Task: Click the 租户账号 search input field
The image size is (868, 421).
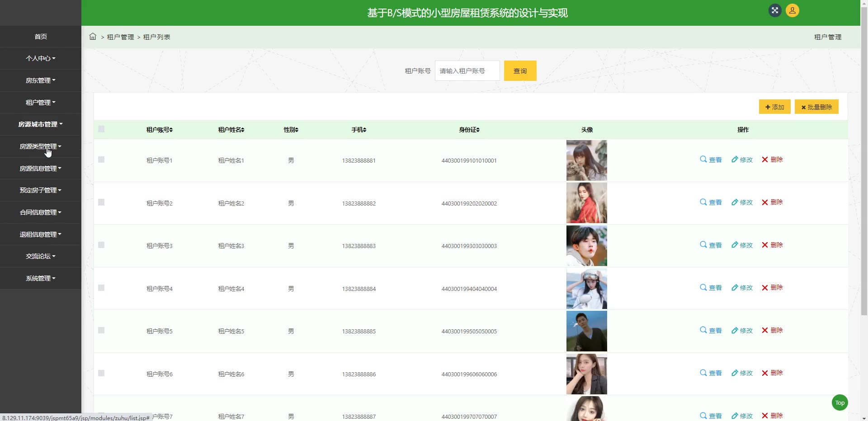Action: (x=467, y=71)
